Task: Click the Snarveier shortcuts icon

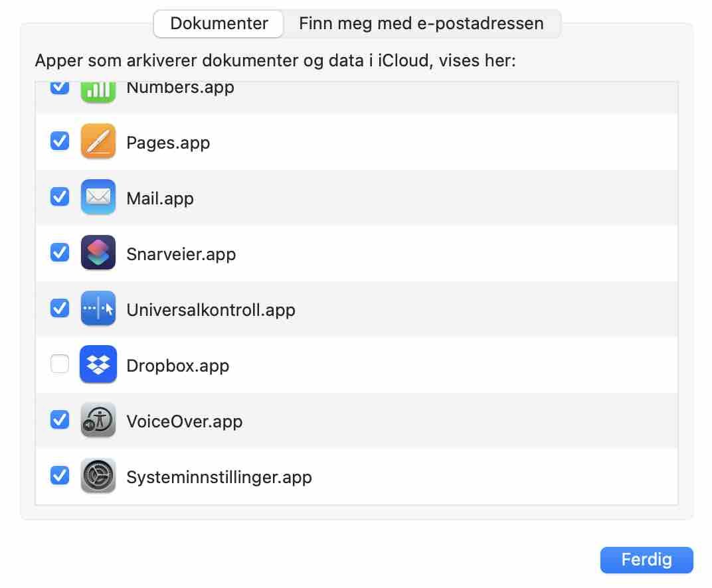Action: point(98,253)
